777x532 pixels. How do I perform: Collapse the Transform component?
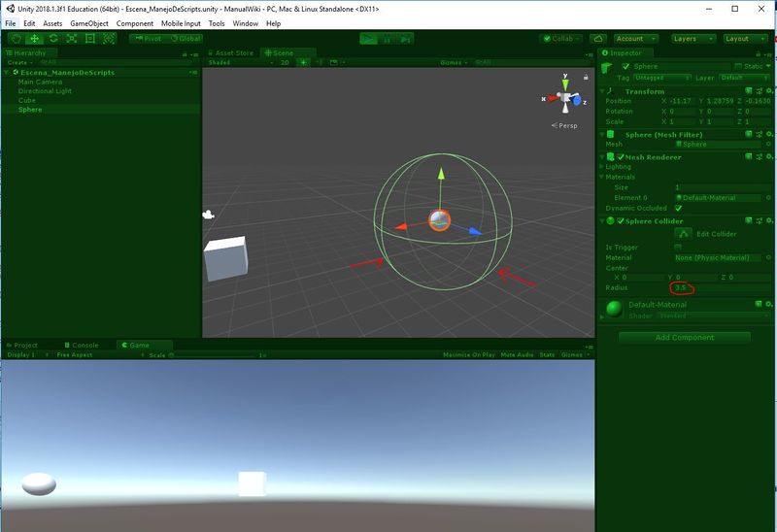click(x=602, y=91)
